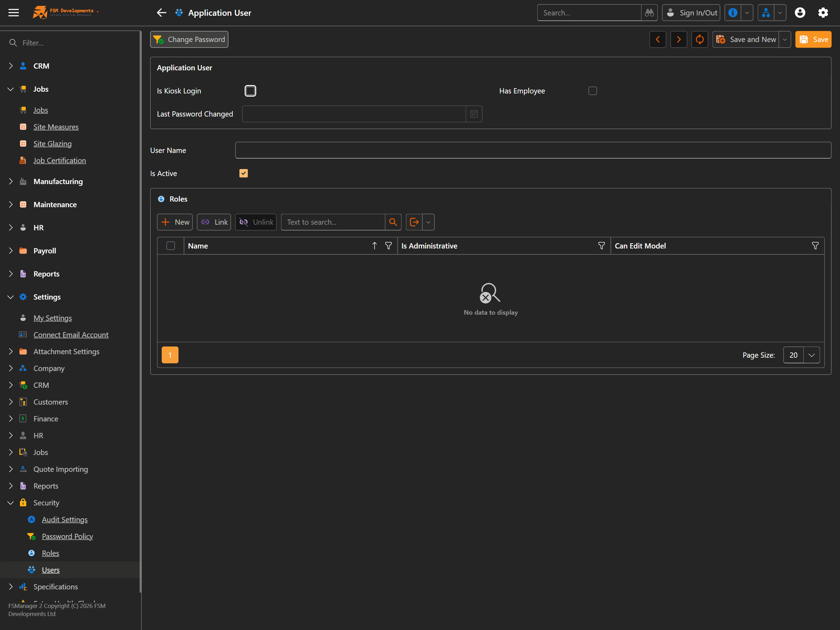Image resolution: width=840 pixels, height=630 pixels.
Task: Click the Sign In/Out button
Action: pos(691,13)
